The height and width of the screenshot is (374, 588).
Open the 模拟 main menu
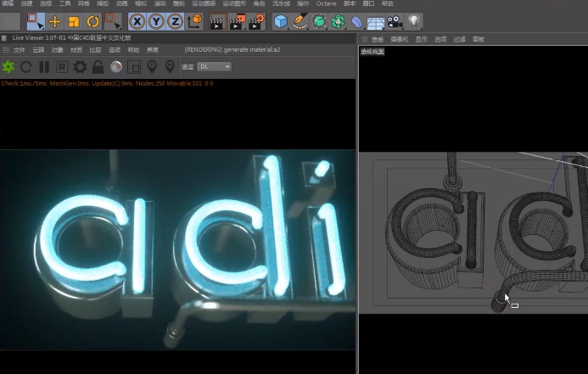tap(141, 3)
